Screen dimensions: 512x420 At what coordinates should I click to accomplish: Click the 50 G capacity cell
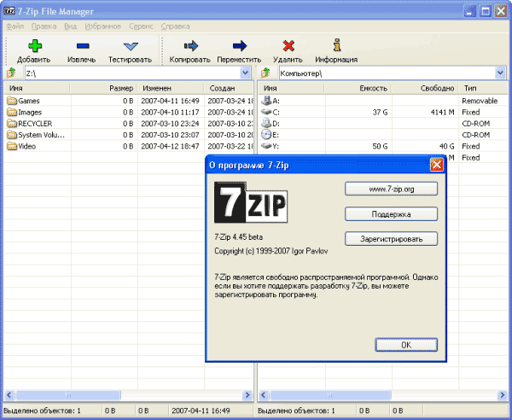(x=380, y=146)
